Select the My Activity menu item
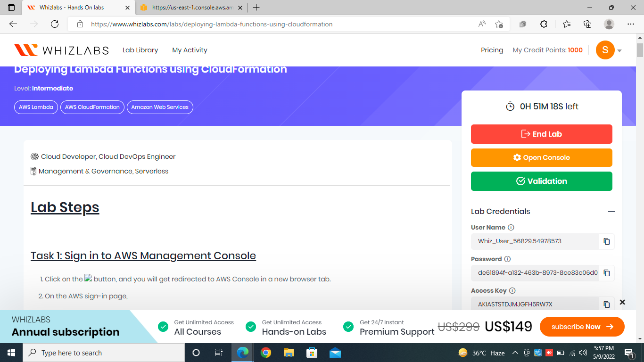The height and width of the screenshot is (362, 644). pos(189,50)
